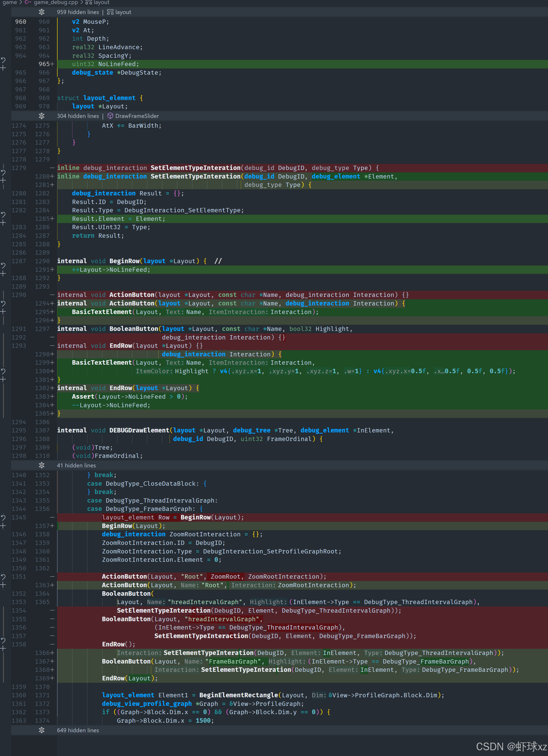Viewport: 548px width, 756px height.
Task: Click original line number 960 in gutter
Action: pyautogui.click(x=20, y=22)
